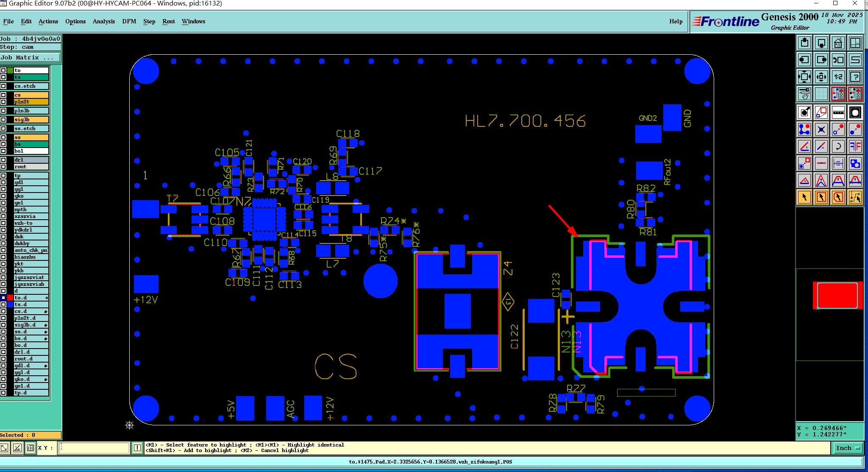This screenshot has height=472, width=868.
Task: Open the Analysis menu
Action: tap(103, 21)
